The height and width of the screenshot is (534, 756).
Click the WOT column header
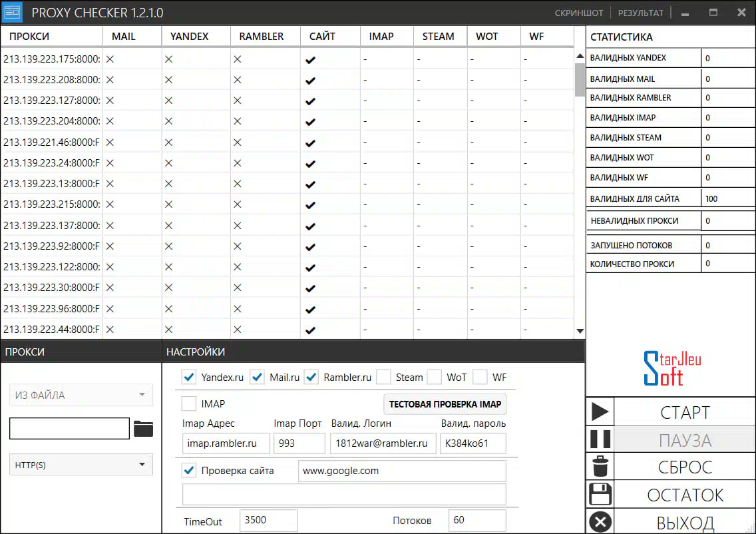[494, 36]
